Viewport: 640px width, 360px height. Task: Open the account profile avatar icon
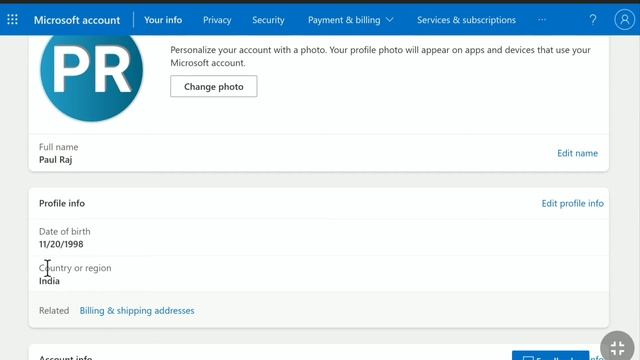624,20
